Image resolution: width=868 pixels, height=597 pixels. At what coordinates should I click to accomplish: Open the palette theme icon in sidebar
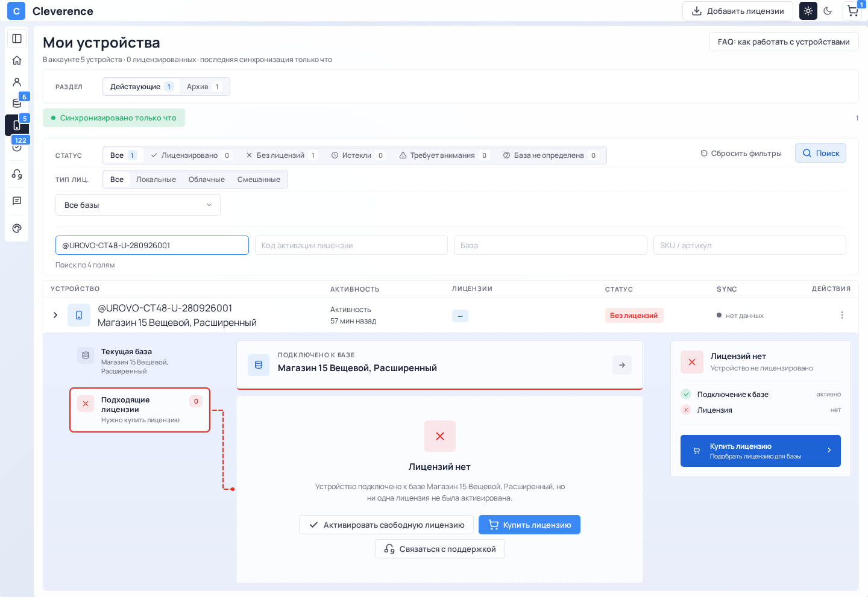point(17,228)
